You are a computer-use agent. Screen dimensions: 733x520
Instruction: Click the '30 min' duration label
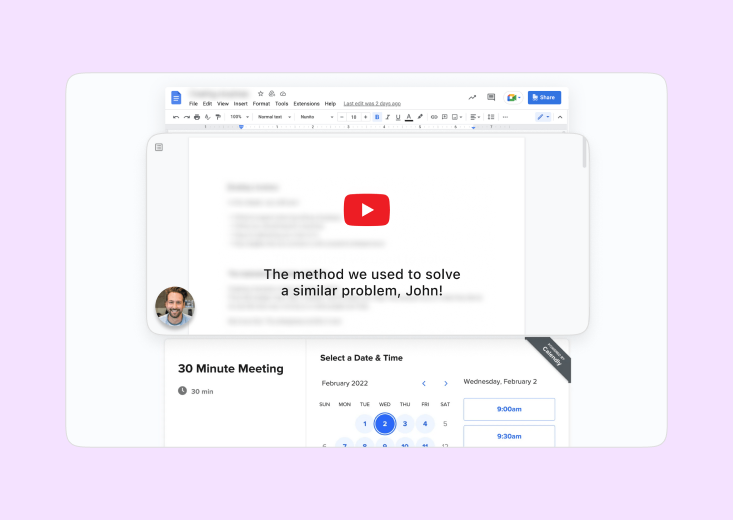[202, 391]
